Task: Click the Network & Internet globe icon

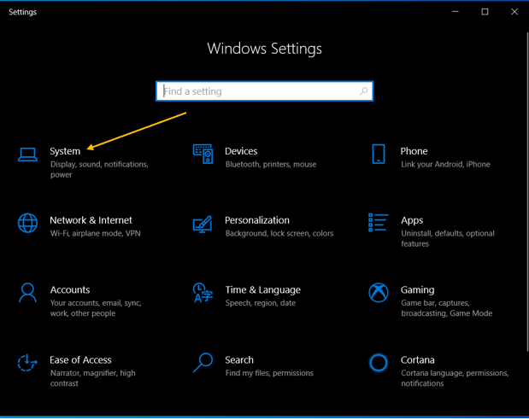Action: click(x=27, y=223)
